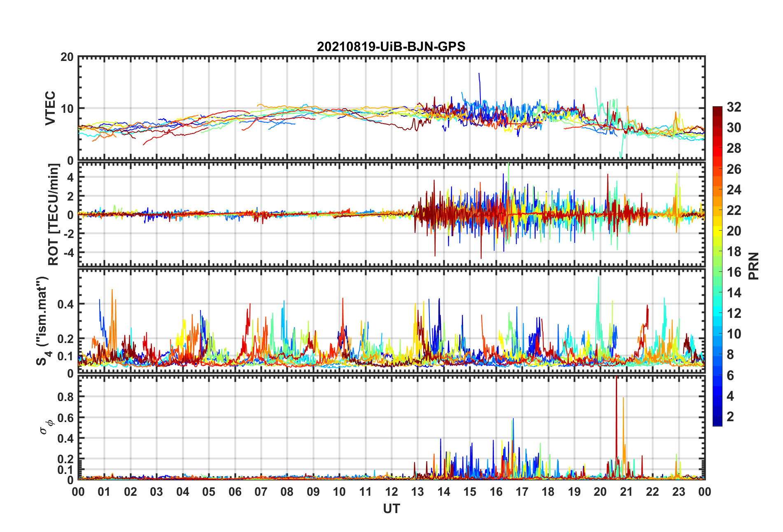The image size is (783, 532).
Task: Click the 28 tick on the PRN colorbar
Action: point(734,148)
